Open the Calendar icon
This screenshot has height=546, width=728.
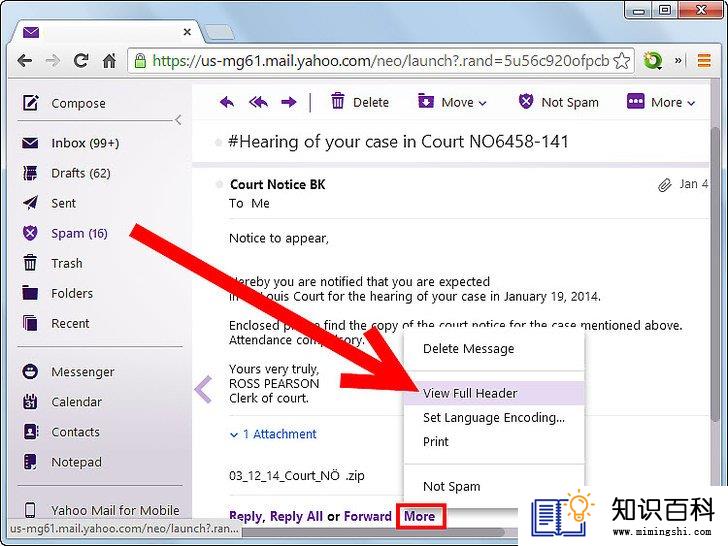(30, 402)
